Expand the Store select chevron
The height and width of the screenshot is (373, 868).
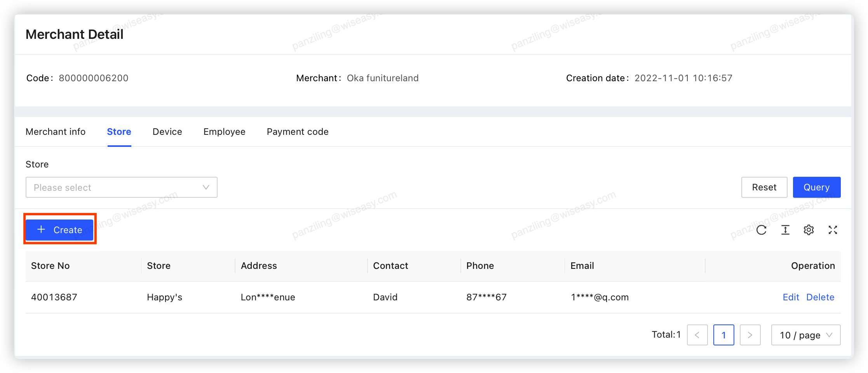[x=206, y=187]
